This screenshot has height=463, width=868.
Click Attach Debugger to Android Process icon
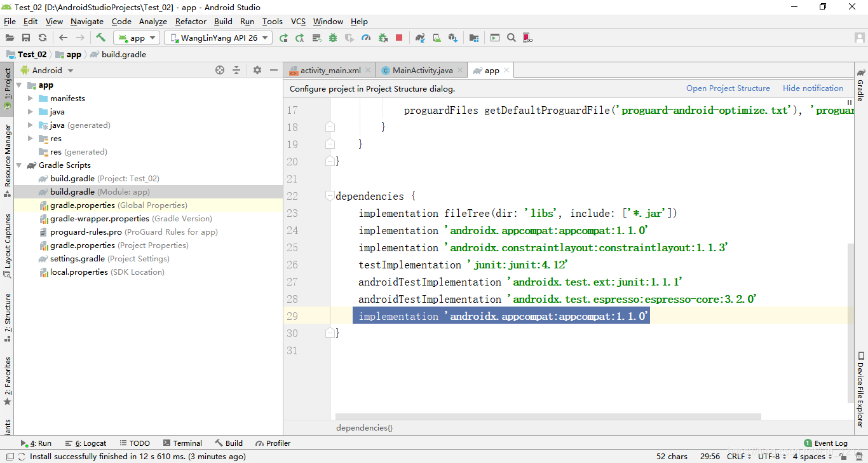(x=383, y=38)
